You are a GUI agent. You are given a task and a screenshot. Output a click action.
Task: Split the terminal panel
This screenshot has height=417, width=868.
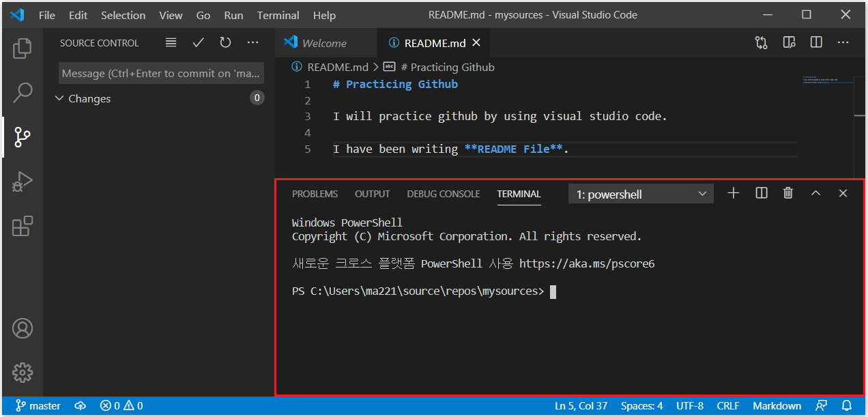coord(762,193)
